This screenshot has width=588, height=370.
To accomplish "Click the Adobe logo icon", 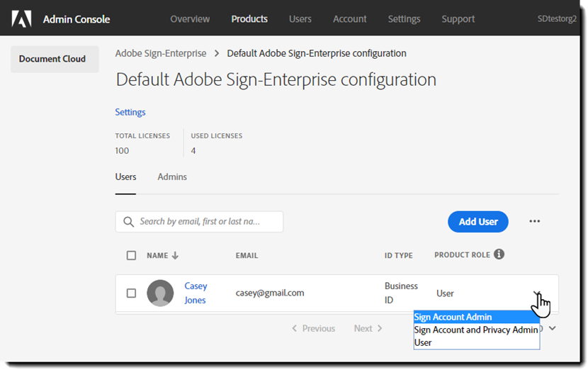I will tap(22, 19).
